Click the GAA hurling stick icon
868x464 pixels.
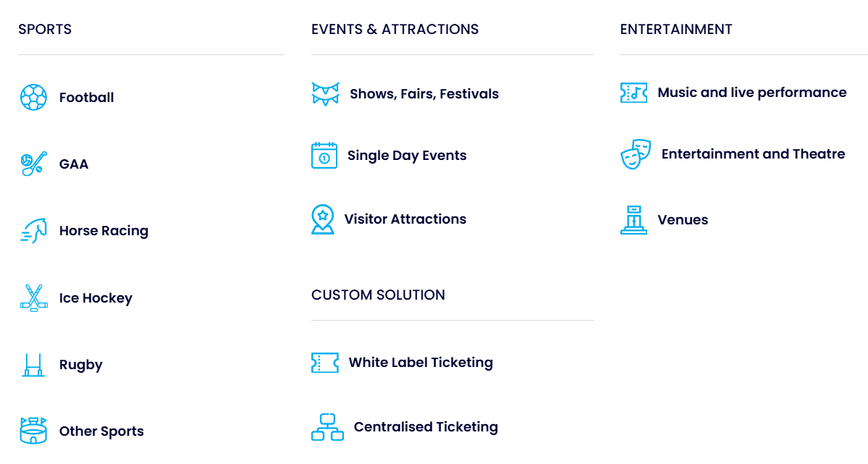(33, 164)
